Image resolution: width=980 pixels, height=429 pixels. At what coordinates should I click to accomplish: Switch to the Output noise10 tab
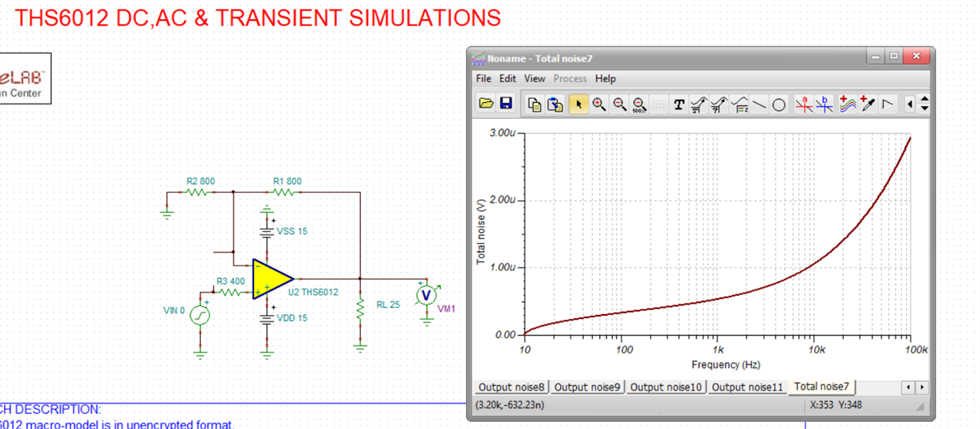pyautogui.click(x=666, y=388)
